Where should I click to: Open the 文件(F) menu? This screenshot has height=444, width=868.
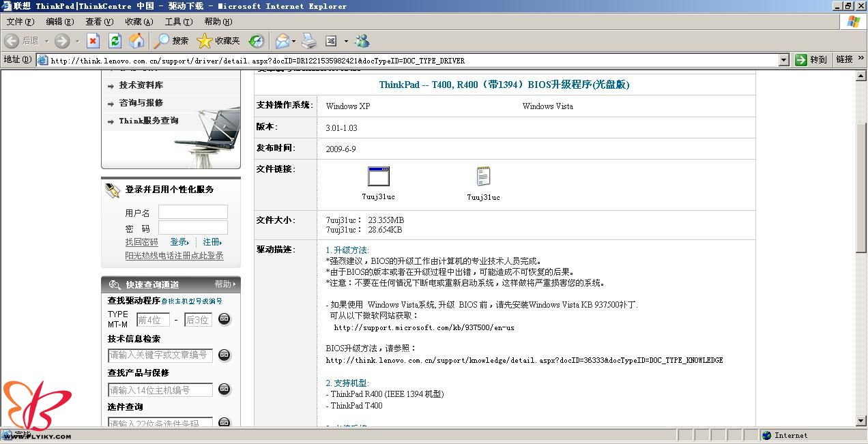click(20, 22)
